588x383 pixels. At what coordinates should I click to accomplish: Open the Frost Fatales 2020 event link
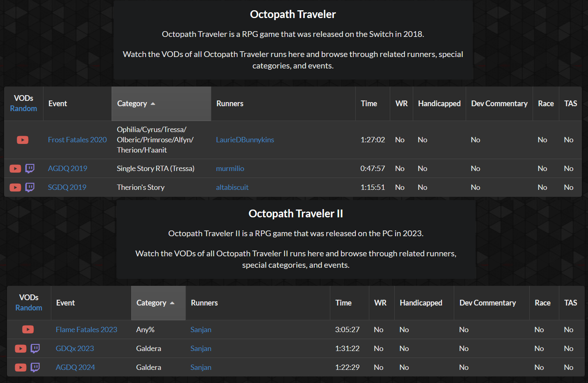pyautogui.click(x=77, y=140)
